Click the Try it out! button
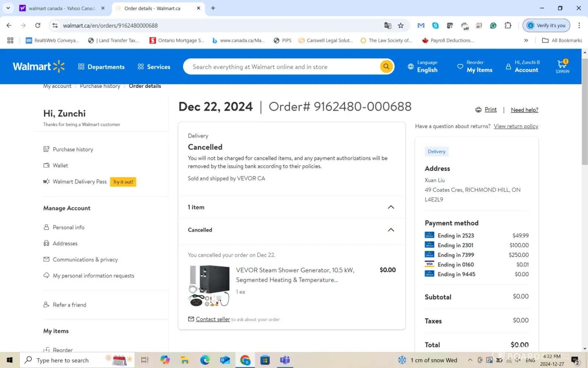 tap(123, 182)
